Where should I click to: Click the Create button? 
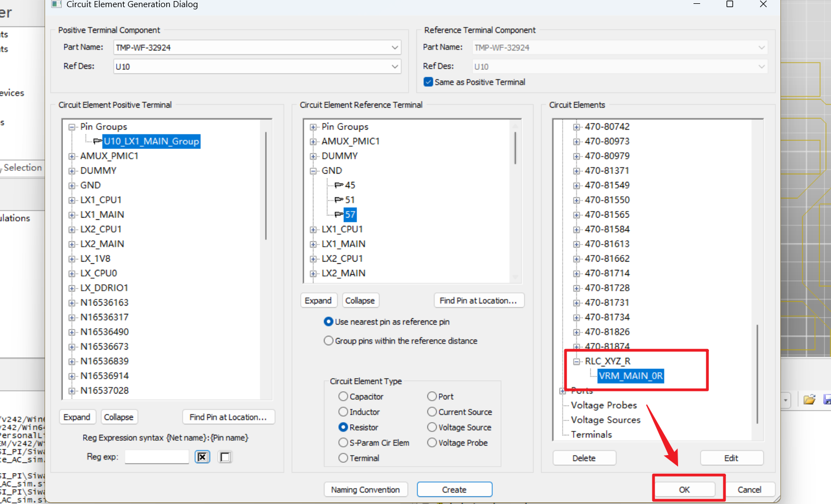tap(454, 490)
